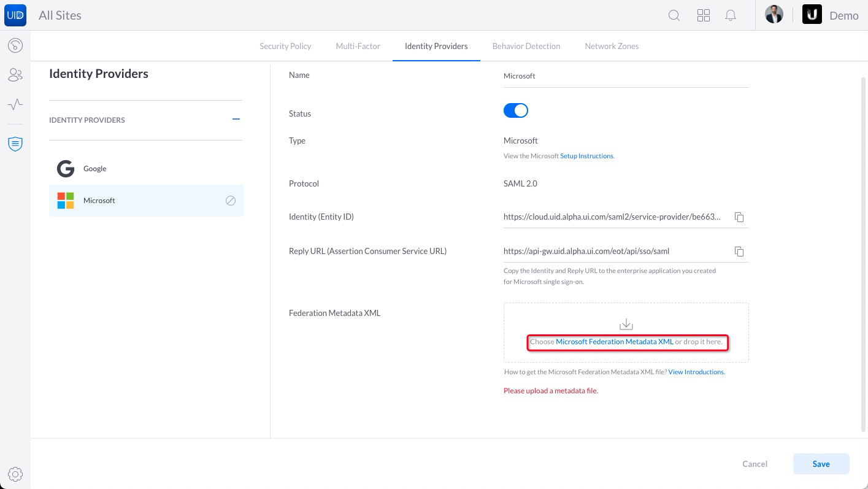Click the SAML 2.0 protocol value
The width and height of the screenshot is (868, 489).
click(520, 183)
